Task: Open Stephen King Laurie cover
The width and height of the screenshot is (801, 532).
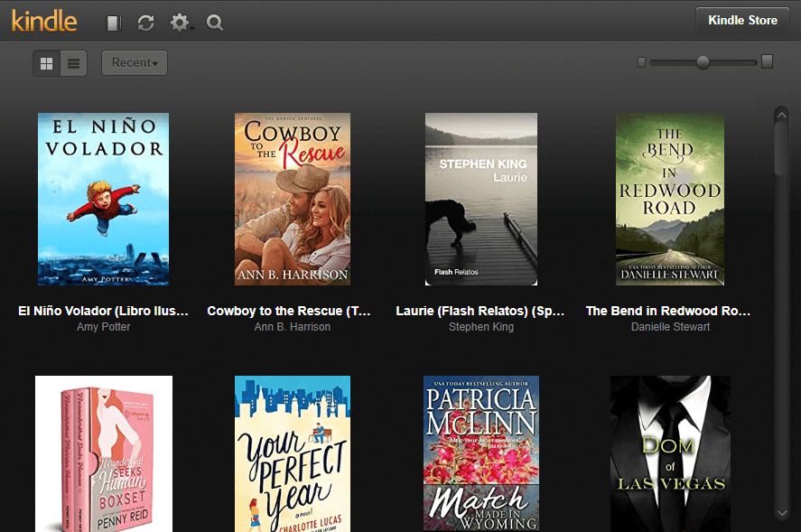Action: pos(481,199)
